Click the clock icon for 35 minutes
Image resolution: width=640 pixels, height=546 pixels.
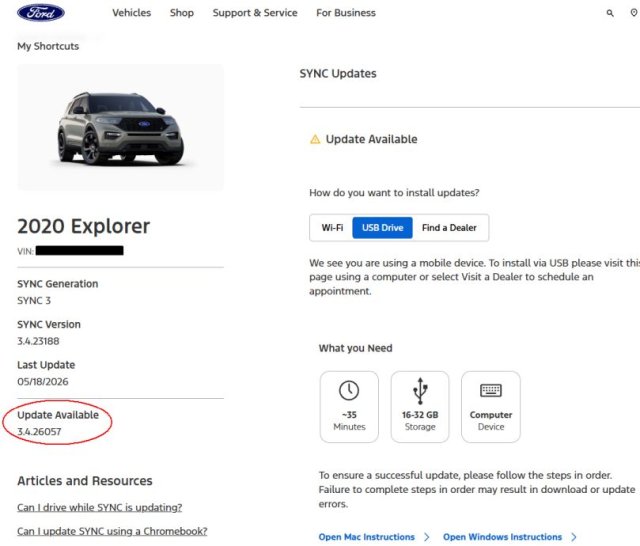pos(349,390)
